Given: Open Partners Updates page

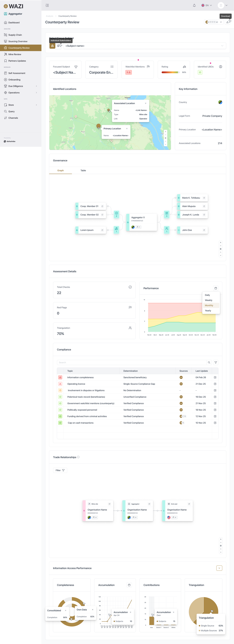Looking at the screenshot, I should (20, 61).
